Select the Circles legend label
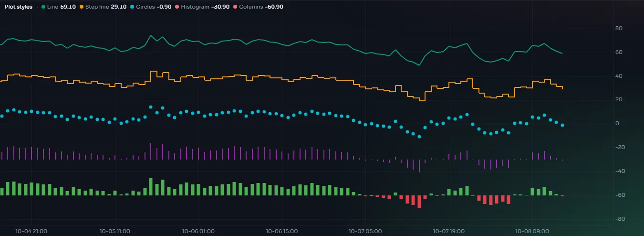 (x=145, y=7)
